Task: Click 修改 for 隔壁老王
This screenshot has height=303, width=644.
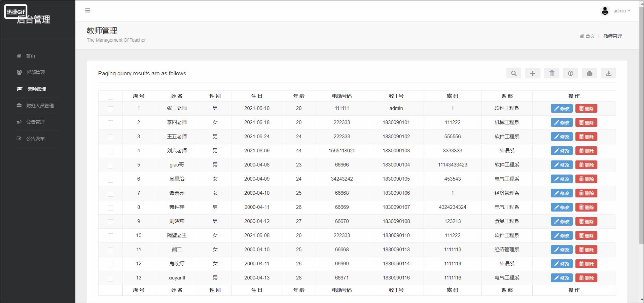Action: pos(562,236)
